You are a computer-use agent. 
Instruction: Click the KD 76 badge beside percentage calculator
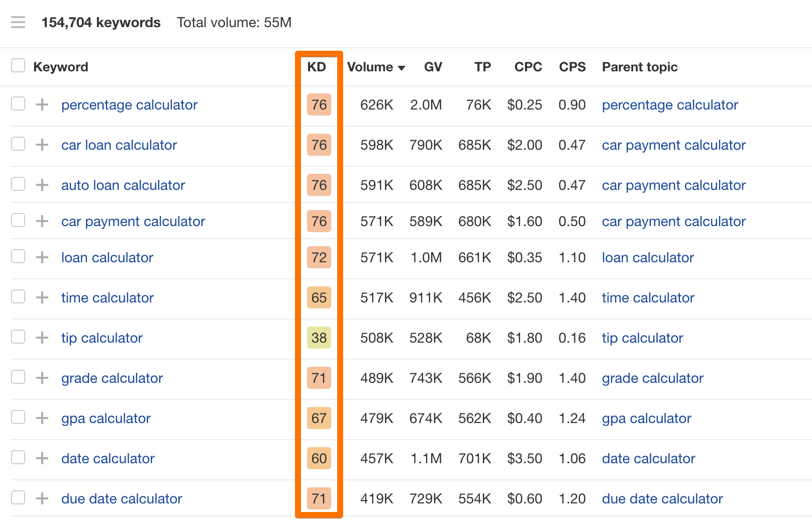coord(319,105)
